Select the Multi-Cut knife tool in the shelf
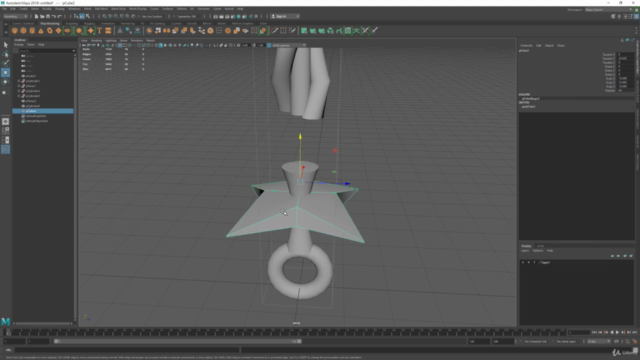 [275, 31]
